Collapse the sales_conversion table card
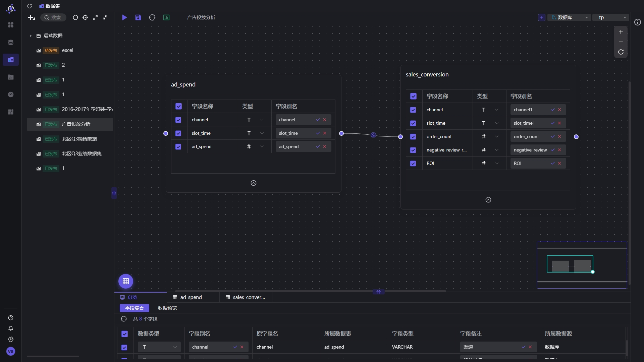 [488, 200]
